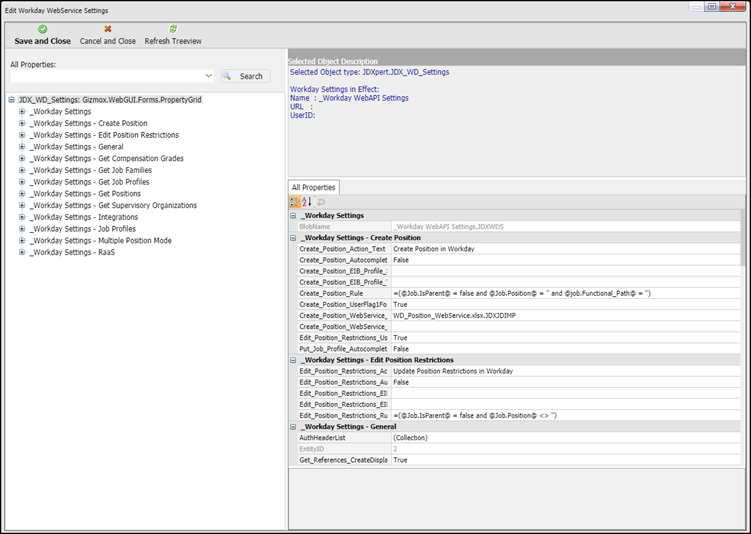The width and height of the screenshot is (751, 534).
Task: Click the Property Pages icon in grid toolbar
Action: [321, 202]
